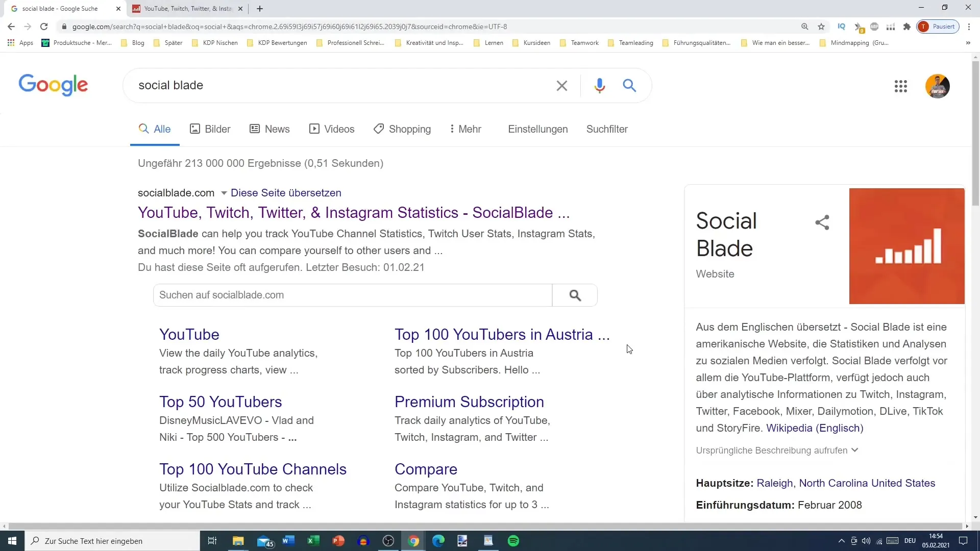Open the YouTube sitelink
The width and height of the screenshot is (980, 551).
(189, 335)
